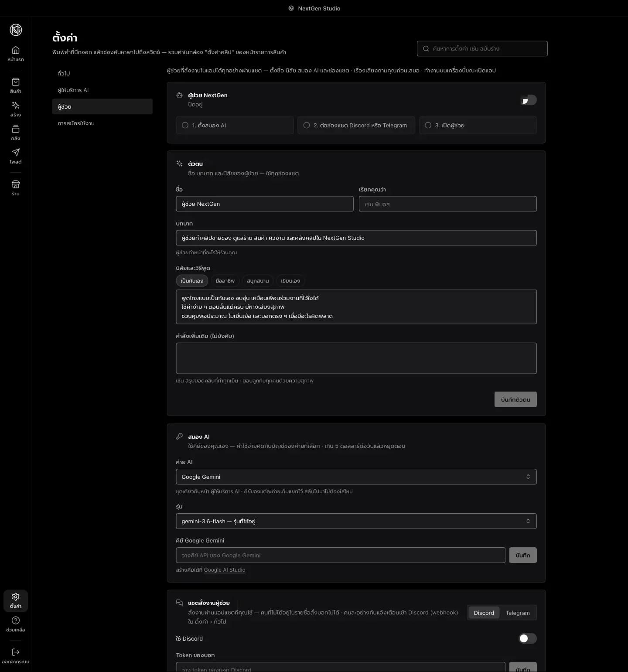Open the ค่าย AI Google Gemini dropdown
Image resolution: width=628 pixels, height=672 pixels.
coord(356,477)
